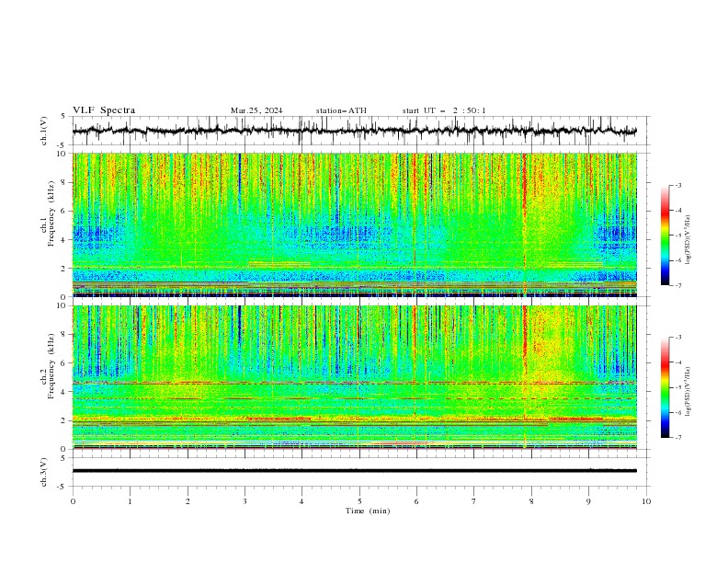Screen dimensions: 728x563
Task: Click time axis tick label "7"
Action: pos(474,501)
